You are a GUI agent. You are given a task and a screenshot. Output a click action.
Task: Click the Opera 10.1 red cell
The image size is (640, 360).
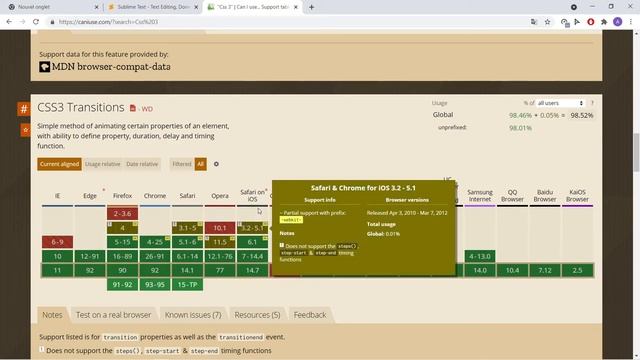click(220, 228)
